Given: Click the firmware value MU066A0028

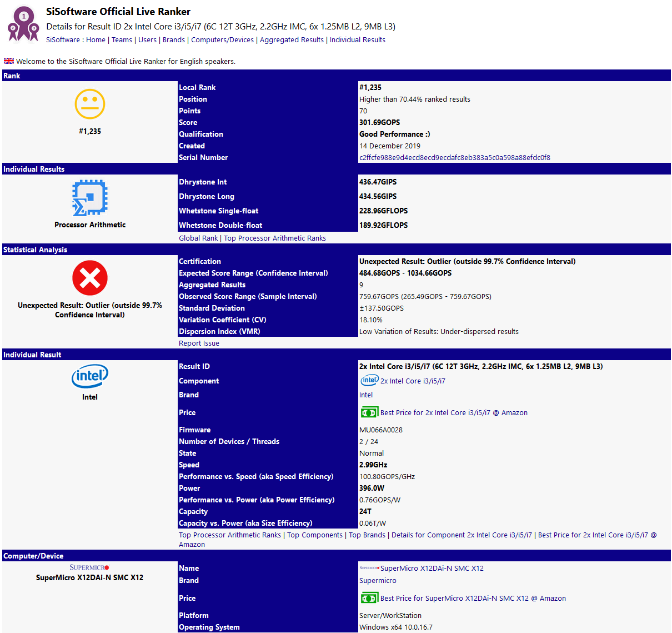Looking at the screenshot, I should click(x=381, y=430).
